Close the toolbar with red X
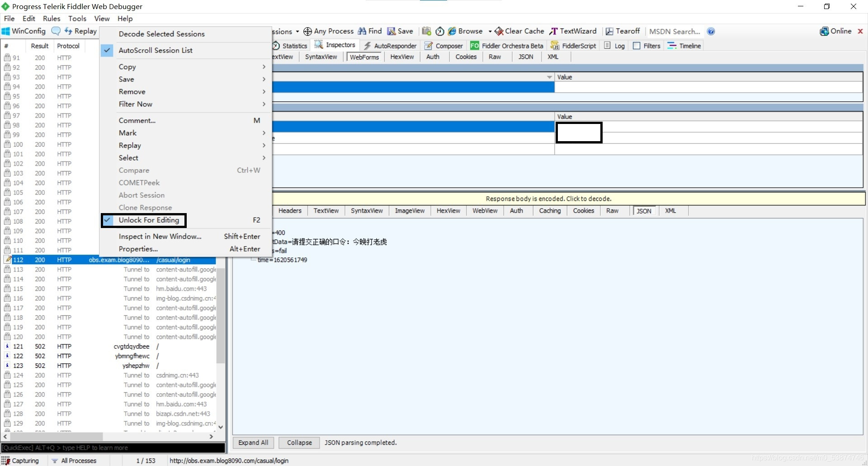 [860, 31]
